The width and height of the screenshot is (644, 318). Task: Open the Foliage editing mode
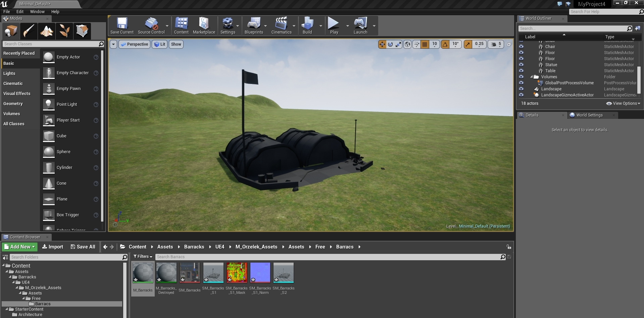[64, 31]
